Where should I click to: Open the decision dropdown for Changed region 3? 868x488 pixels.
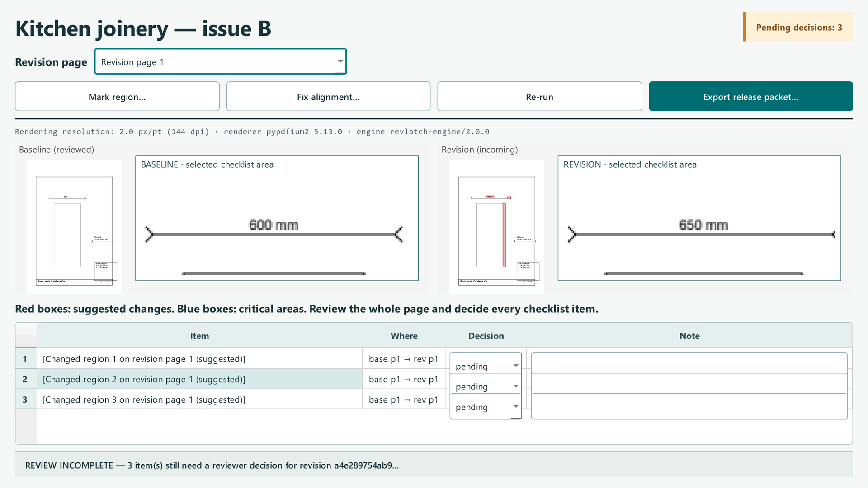point(486,407)
